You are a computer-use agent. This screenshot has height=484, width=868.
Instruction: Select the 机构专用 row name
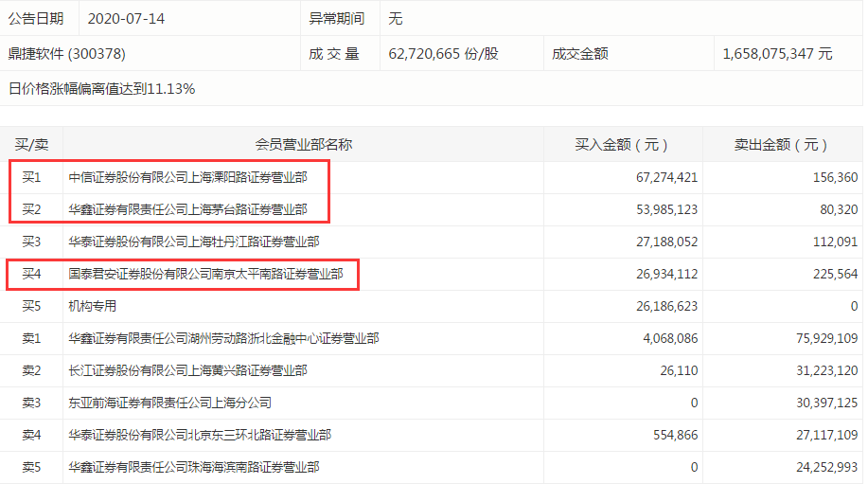coord(93,307)
